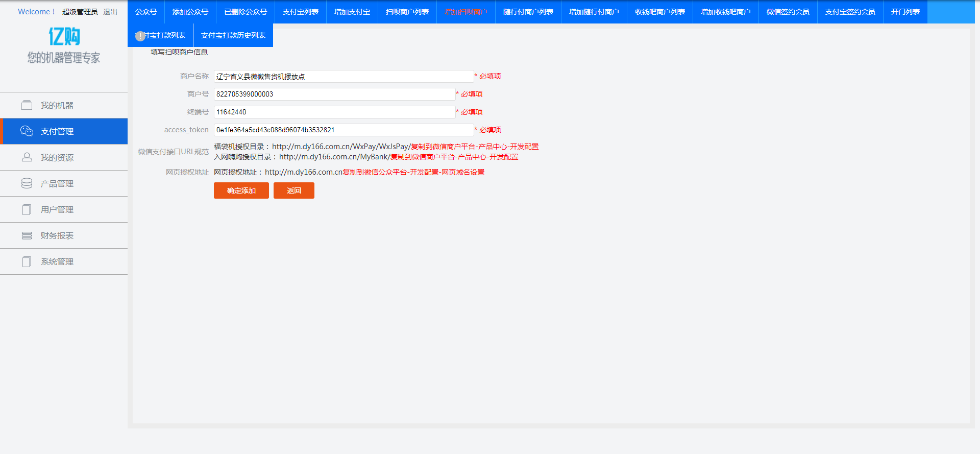Click the database icon for 产品管理
This screenshot has height=454, width=980.
pos(27,183)
